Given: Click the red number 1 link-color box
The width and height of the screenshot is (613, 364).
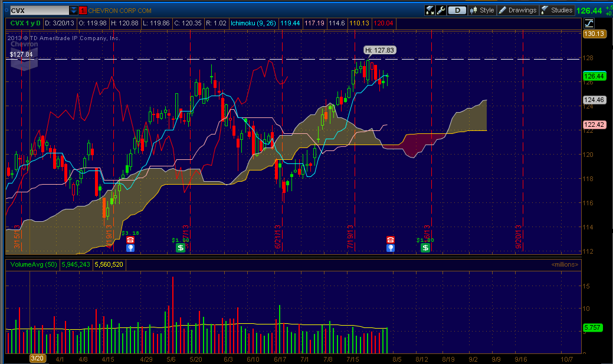Looking at the screenshot, I should (x=83, y=11).
